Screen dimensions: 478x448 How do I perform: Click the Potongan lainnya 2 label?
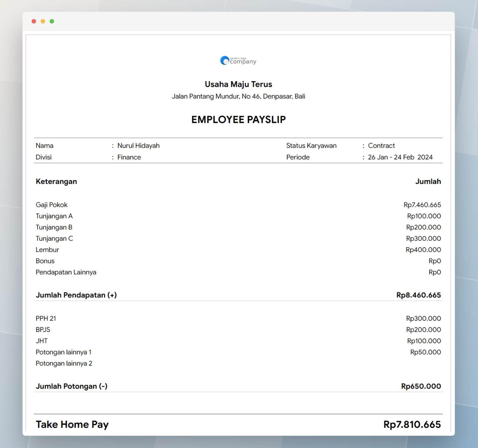[64, 363]
